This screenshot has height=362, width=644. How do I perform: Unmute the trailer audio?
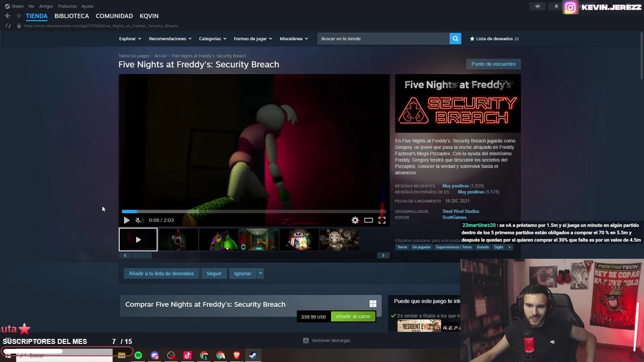click(139, 220)
